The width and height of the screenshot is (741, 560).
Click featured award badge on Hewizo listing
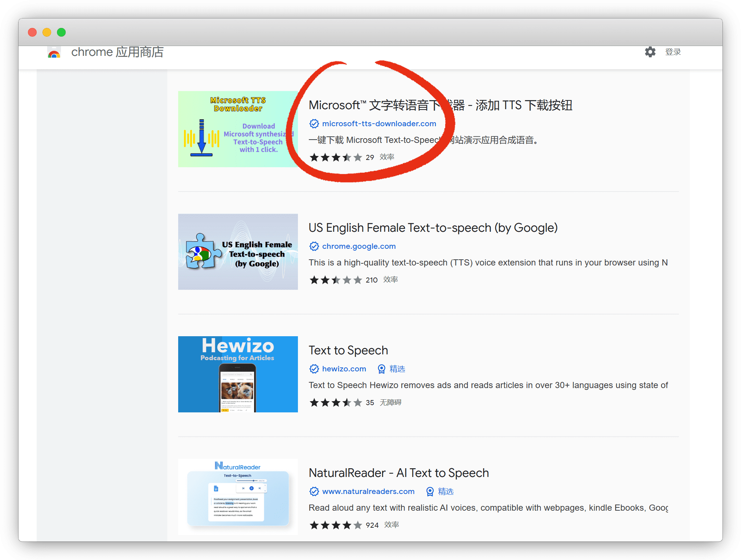pyautogui.click(x=381, y=369)
